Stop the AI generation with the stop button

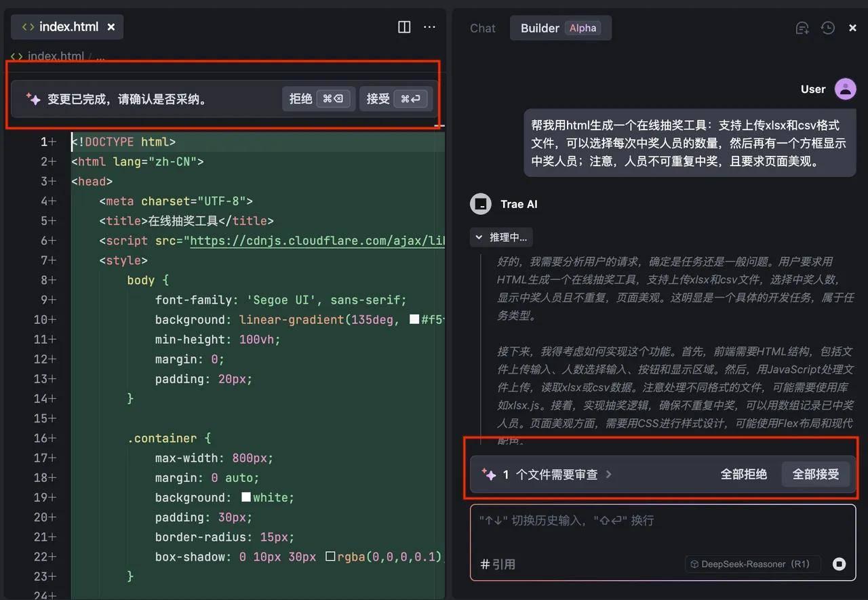pos(839,563)
